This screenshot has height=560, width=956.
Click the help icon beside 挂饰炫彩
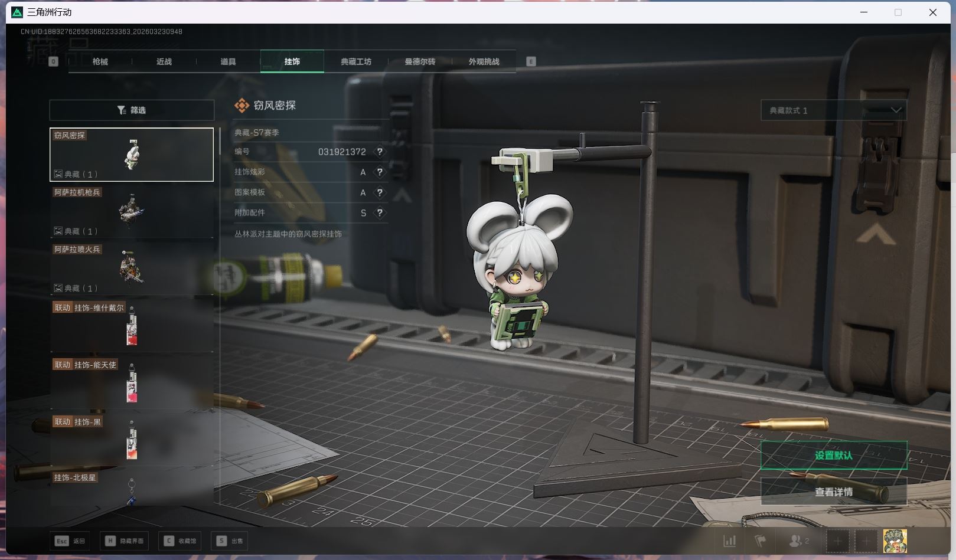(380, 172)
